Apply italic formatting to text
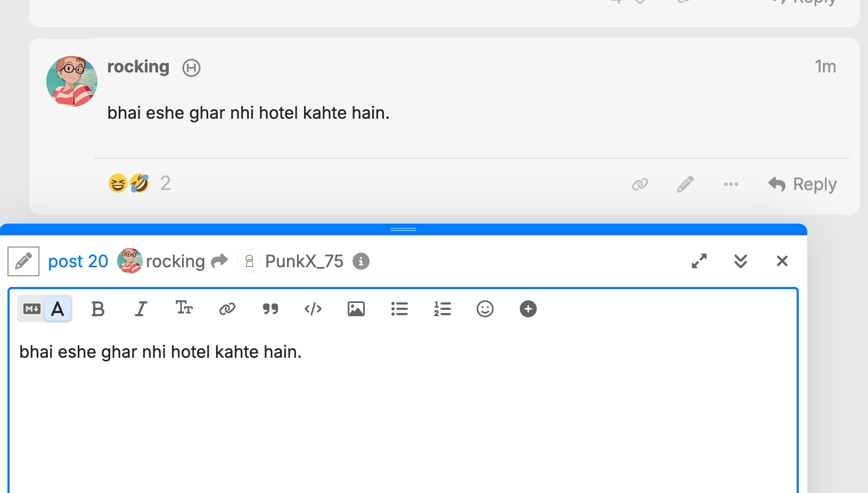The width and height of the screenshot is (868, 493). (141, 309)
